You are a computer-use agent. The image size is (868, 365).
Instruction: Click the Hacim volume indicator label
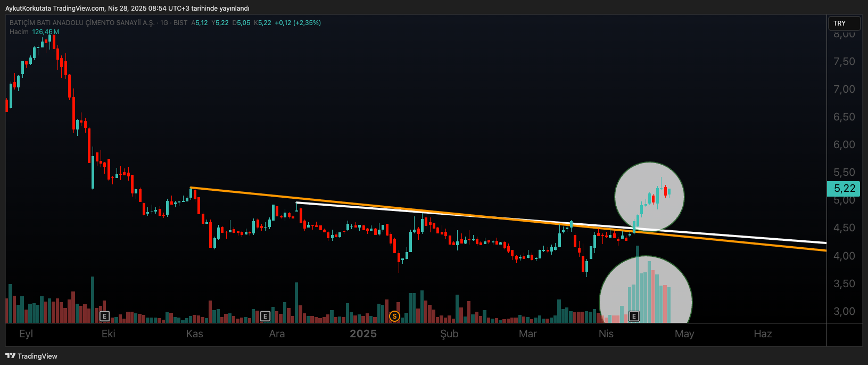click(19, 32)
